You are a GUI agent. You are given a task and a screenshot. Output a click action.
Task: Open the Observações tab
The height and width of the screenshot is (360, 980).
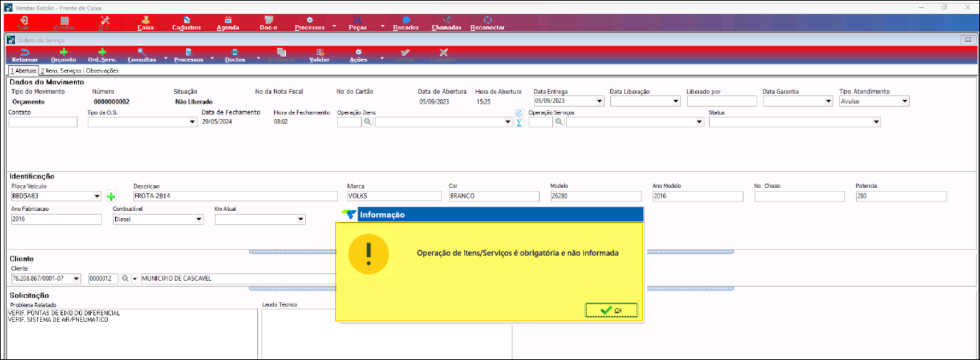tap(103, 70)
